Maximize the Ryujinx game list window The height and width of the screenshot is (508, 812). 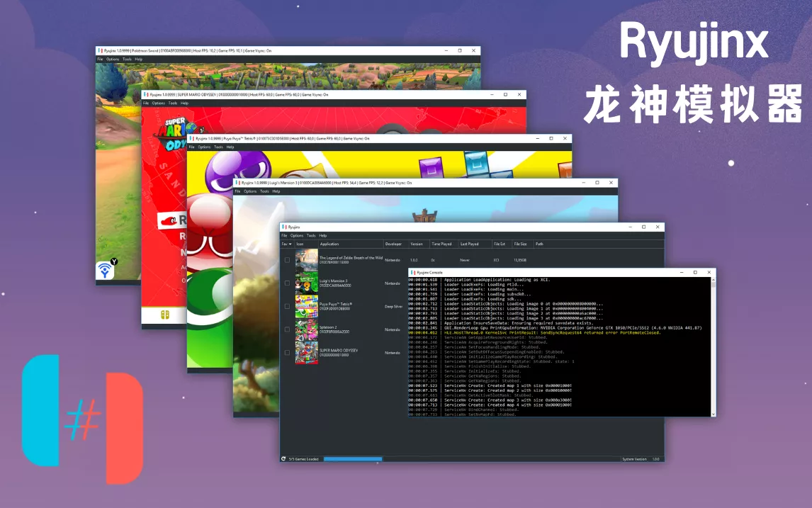click(643, 227)
